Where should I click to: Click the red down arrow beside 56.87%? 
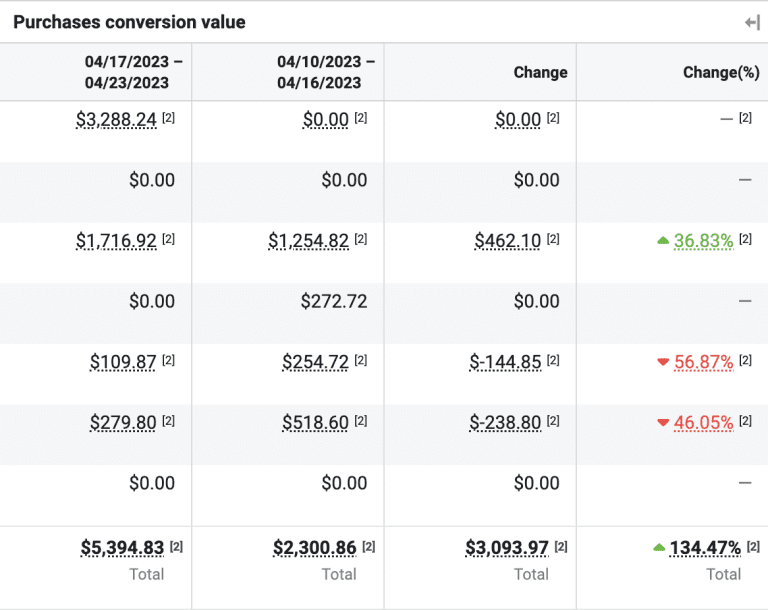click(662, 362)
